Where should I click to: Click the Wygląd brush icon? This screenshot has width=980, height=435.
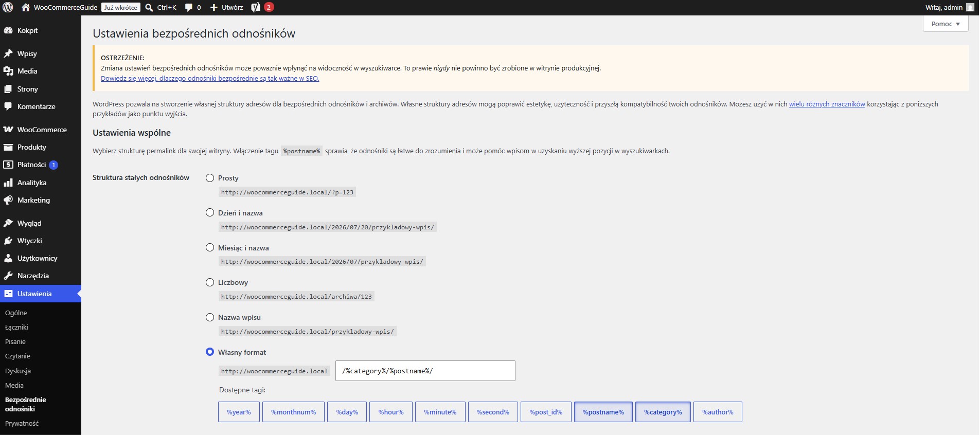pos(8,223)
